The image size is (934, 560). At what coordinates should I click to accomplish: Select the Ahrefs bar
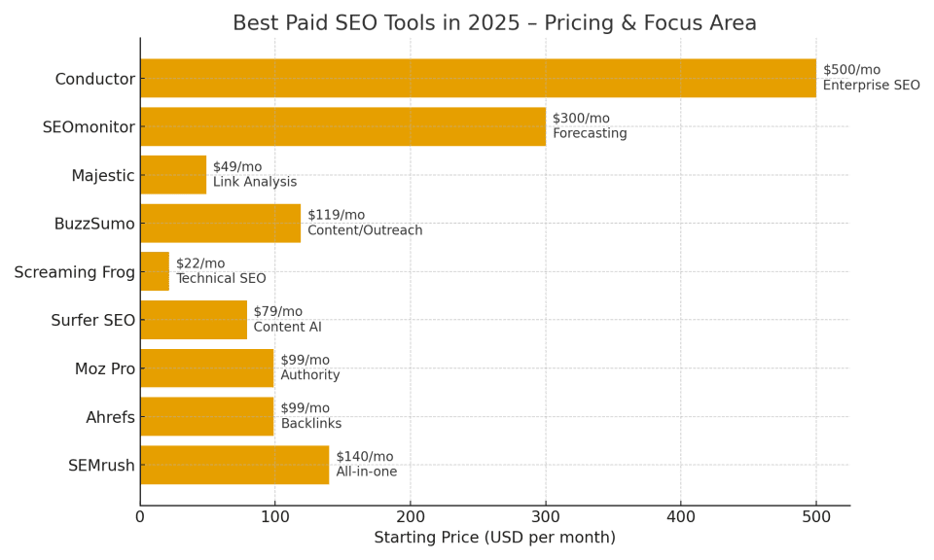click(206, 416)
